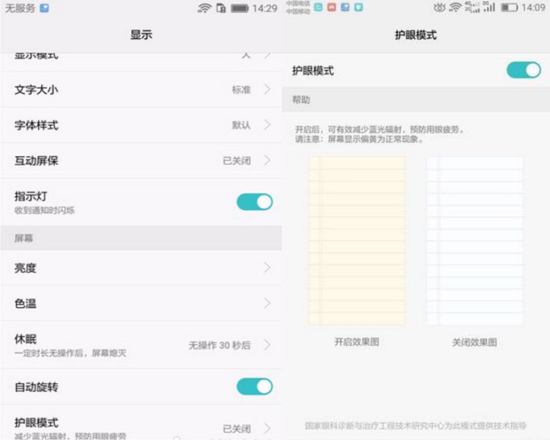This screenshot has width=550, height=440.
Task: Tap the 14:09 clock
Action: pyautogui.click(x=533, y=7)
